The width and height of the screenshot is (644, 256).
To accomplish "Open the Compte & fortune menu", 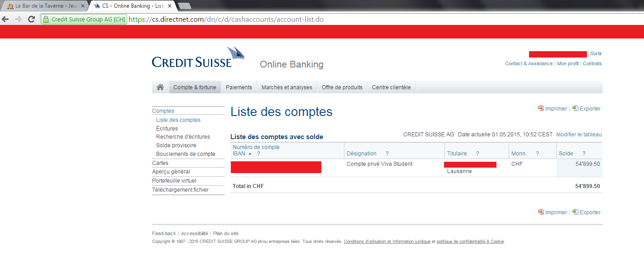I will [195, 87].
